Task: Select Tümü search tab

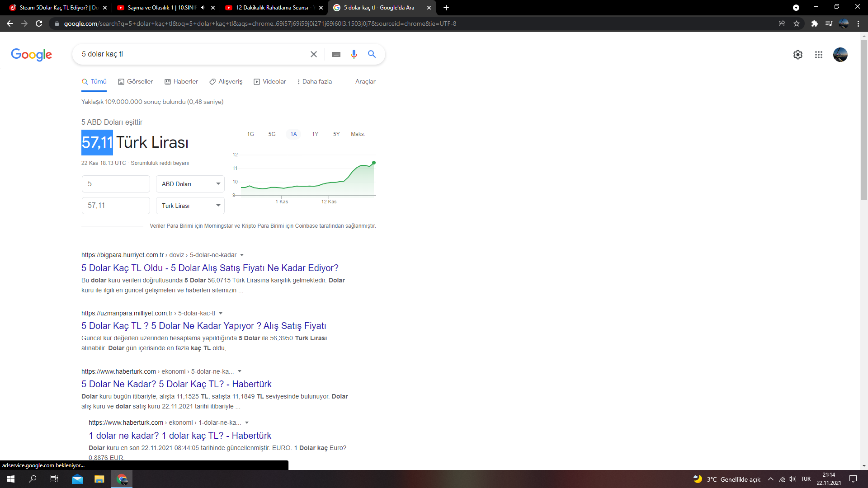Action: [x=94, y=82]
